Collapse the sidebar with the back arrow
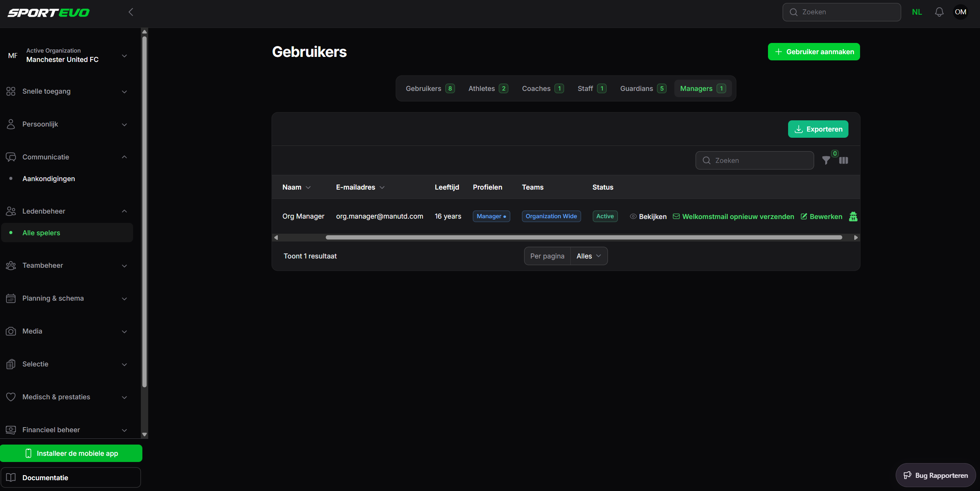 (x=131, y=12)
